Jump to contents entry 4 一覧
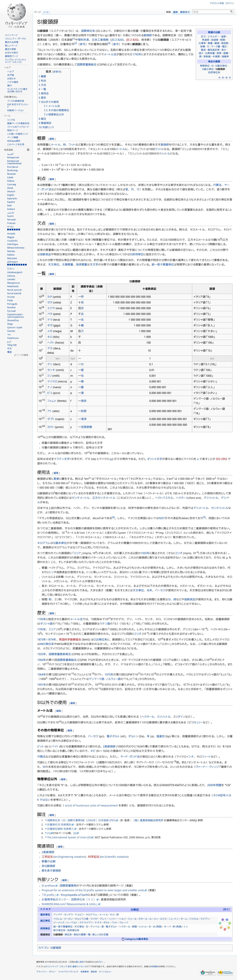237x980 pixels. 42,89
